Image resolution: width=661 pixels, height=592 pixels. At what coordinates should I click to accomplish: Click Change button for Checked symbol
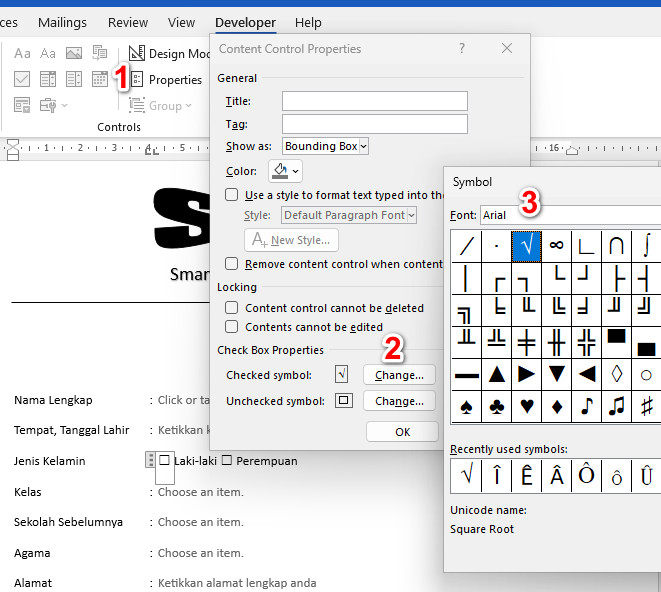[399, 375]
